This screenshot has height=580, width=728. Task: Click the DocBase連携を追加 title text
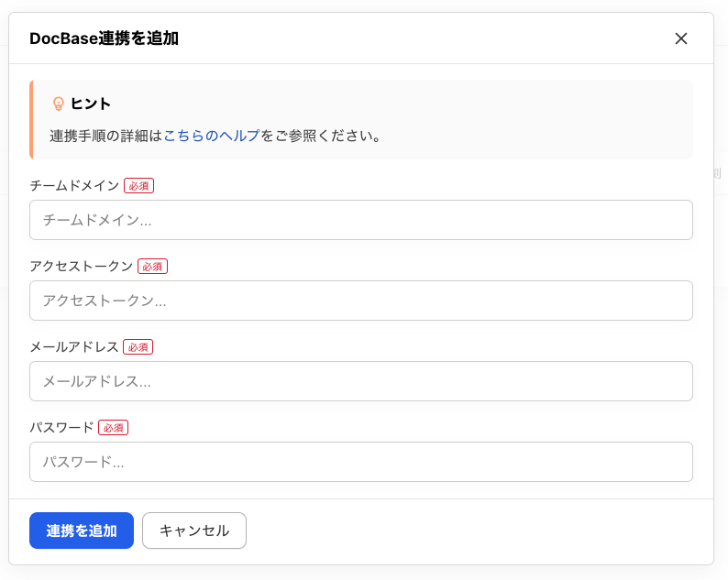click(x=104, y=38)
